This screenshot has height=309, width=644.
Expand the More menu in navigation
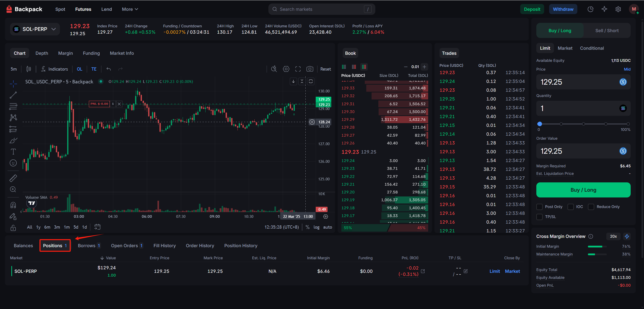[x=130, y=9]
